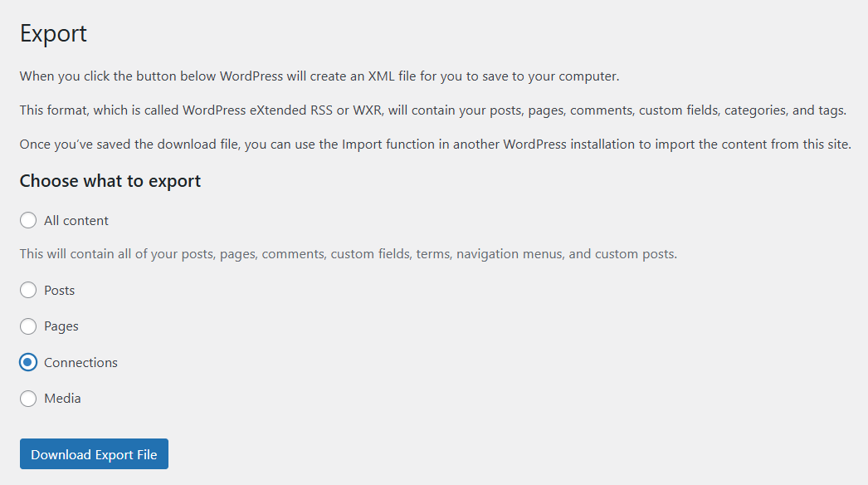Select the Connections radio button
868x485 pixels.
[x=27, y=362]
